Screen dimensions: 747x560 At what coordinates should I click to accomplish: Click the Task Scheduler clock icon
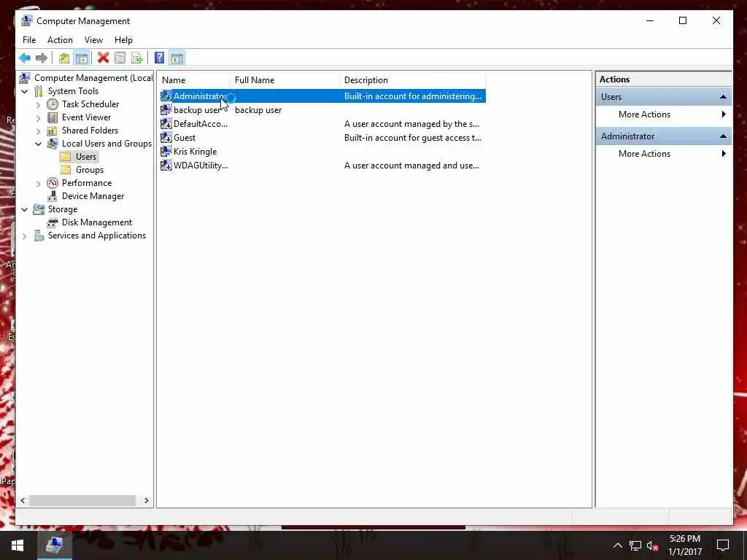[53, 104]
